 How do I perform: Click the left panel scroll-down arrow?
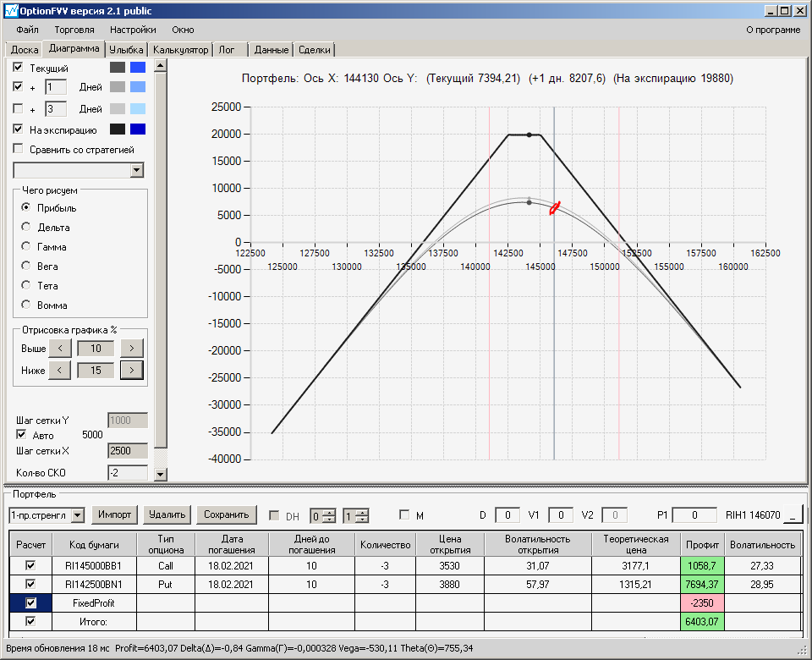[160, 475]
